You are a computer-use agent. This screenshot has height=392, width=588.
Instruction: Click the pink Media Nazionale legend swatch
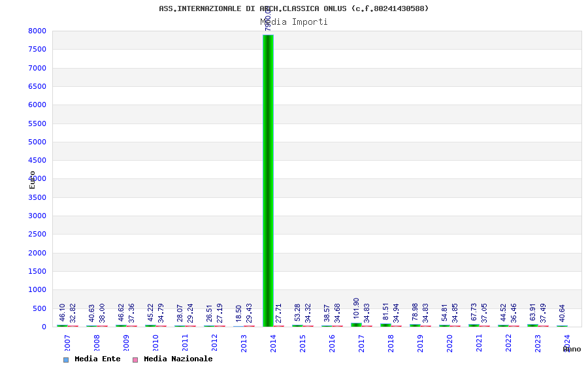(135, 360)
